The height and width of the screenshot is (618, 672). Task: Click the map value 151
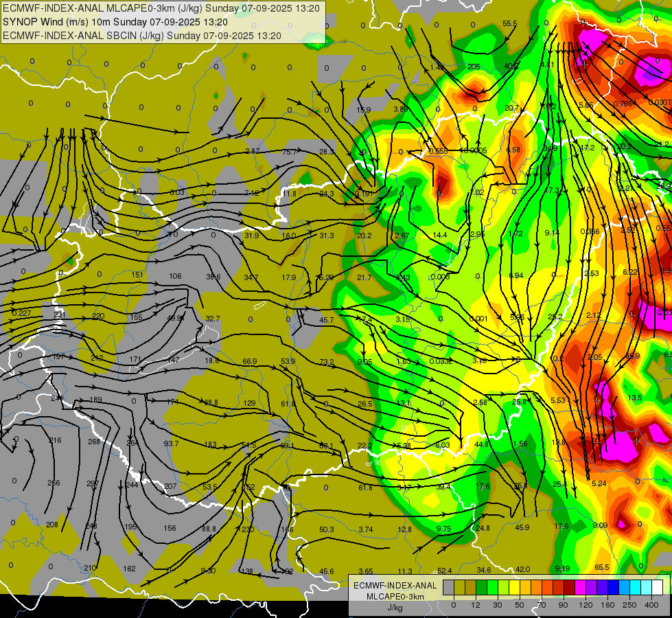tap(137, 275)
